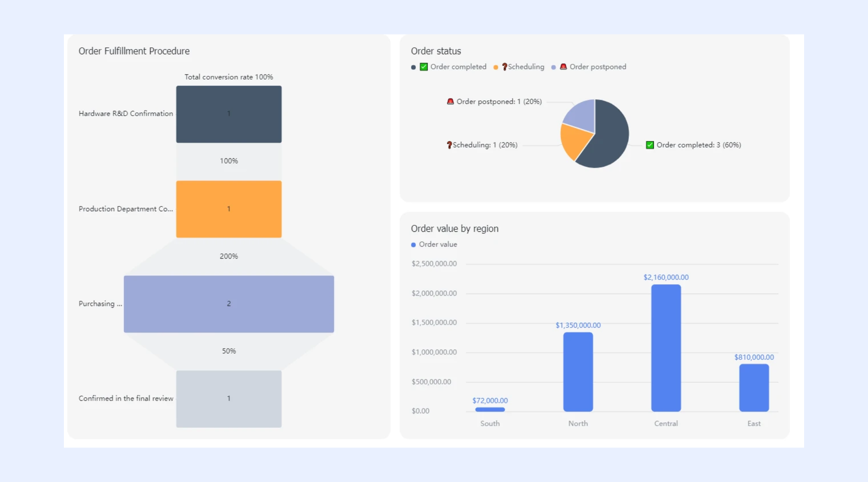Viewport: 868px width, 482px height.
Task: Click the red question mark icon in the legend
Action: (x=504, y=67)
